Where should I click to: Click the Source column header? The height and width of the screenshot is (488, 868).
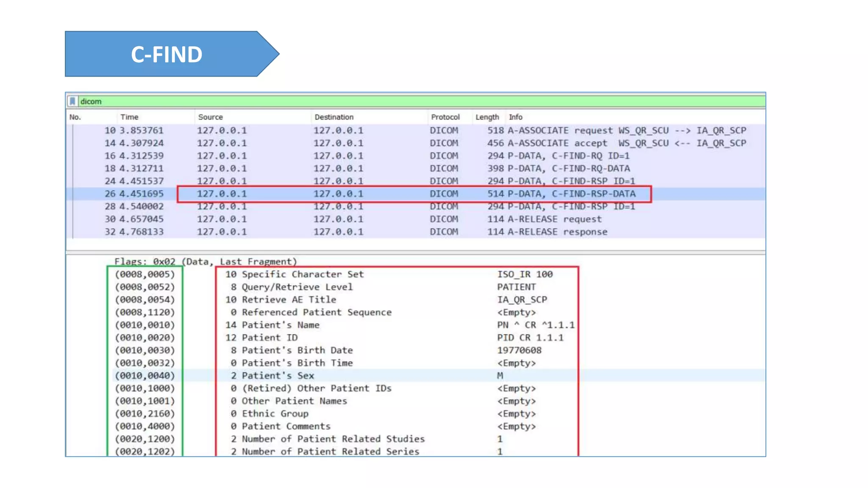(x=210, y=117)
